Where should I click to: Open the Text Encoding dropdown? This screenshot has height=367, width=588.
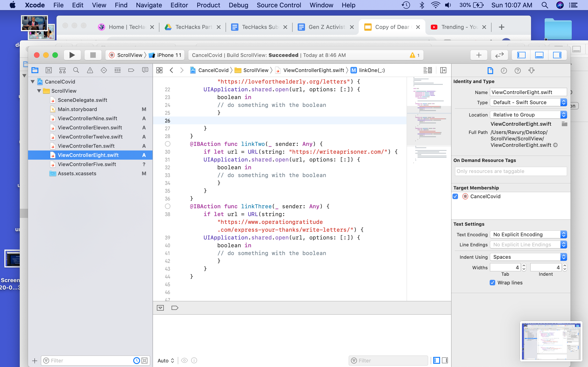pos(528,234)
